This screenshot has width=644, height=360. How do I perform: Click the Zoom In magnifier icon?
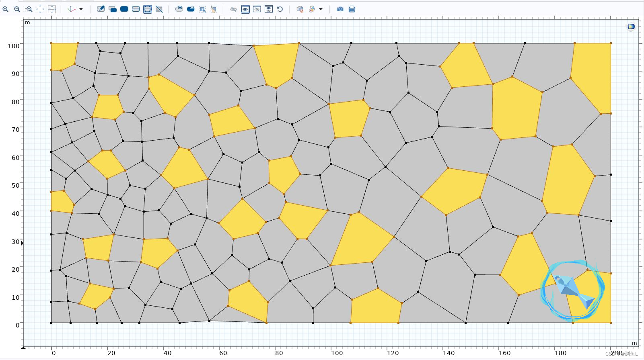(5, 9)
